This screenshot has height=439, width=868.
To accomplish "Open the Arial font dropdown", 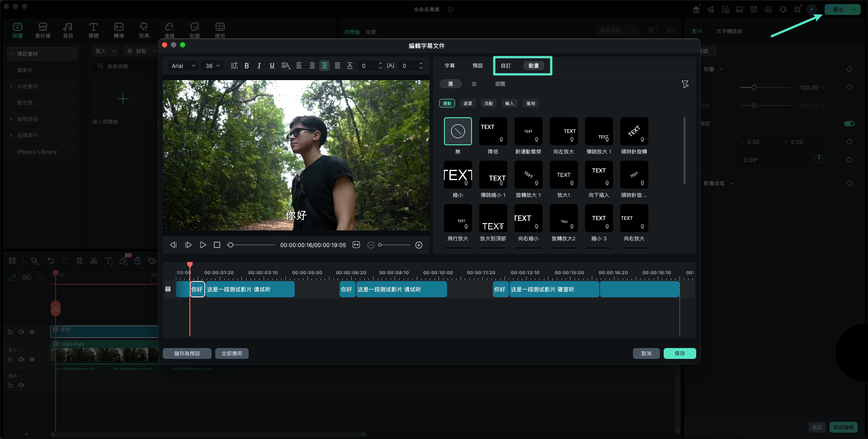I will (x=184, y=66).
